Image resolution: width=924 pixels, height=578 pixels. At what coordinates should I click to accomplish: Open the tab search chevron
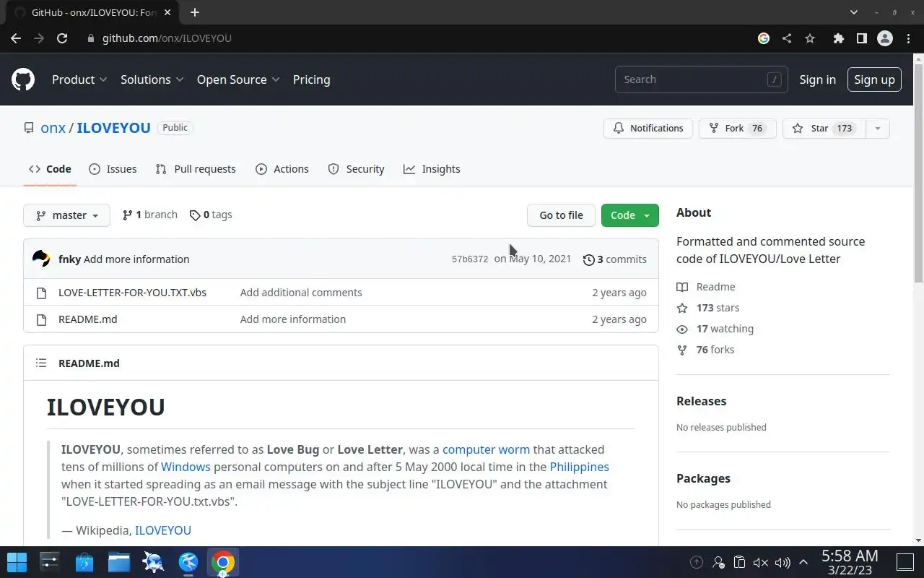[854, 12]
